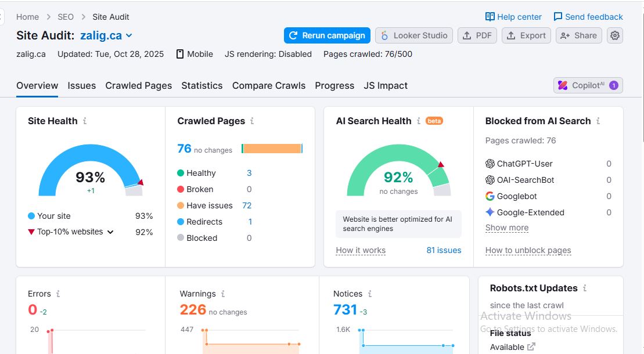Open settings gear icon beside Share

pyautogui.click(x=615, y=35)
